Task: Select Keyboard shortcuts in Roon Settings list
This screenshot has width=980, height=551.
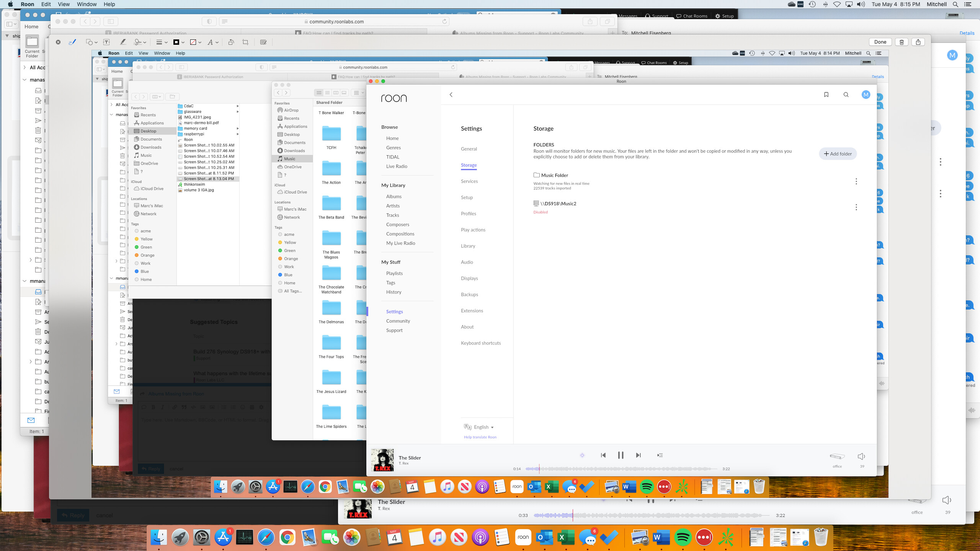Action: click(x=481, y=343)
